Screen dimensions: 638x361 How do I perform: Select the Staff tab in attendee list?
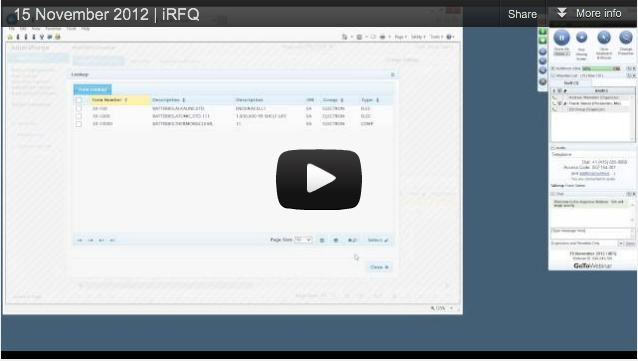[571, 83]
